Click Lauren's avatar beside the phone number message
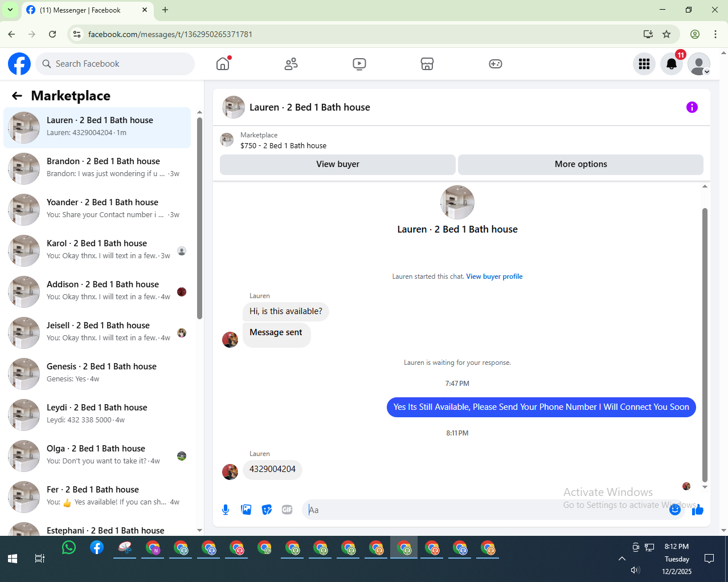The width and height of the screenshot is (728, 582). [230, 471]
